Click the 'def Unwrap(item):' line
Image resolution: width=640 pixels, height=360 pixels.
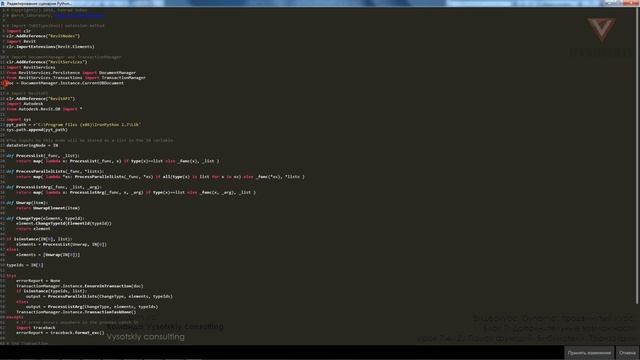pyautogui.click(x=27, y=202)
